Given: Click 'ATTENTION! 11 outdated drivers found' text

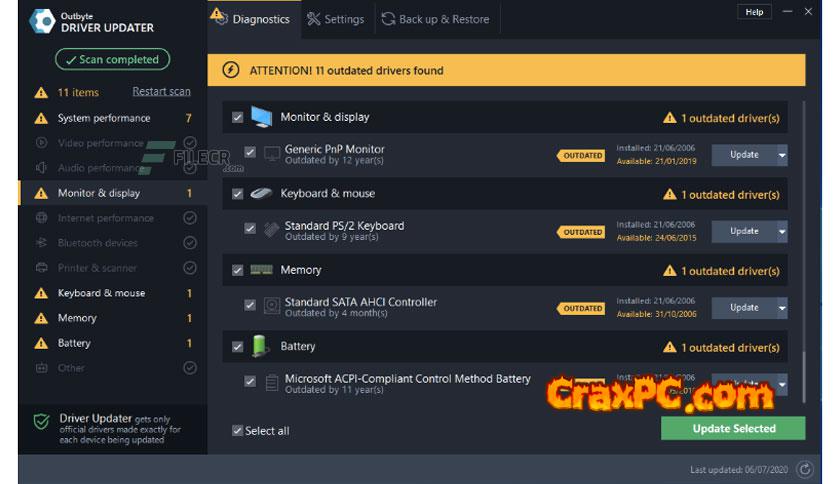Looking at the screenshot, I should [347, 70].
